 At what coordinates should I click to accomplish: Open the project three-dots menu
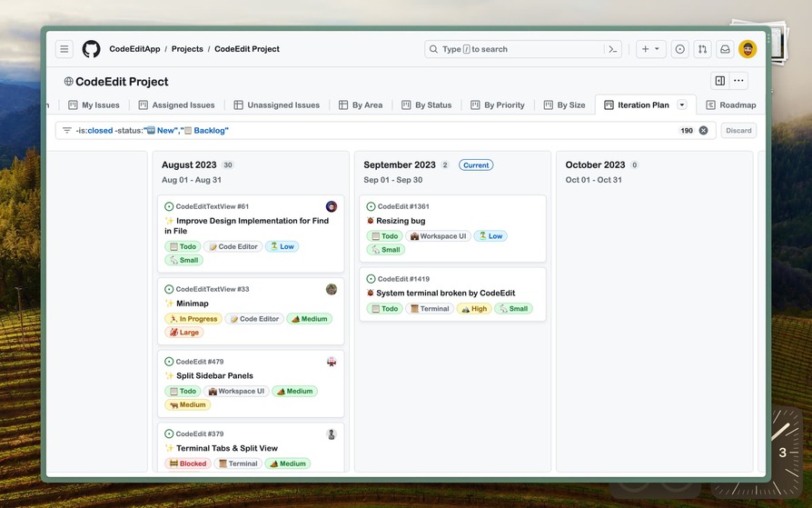point(738,80)
